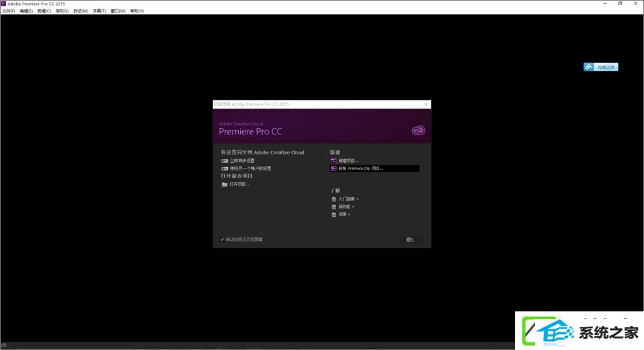This screenshot has width=644, height=350.
Task: Click 转换 Premiere Clip 项目 link
Action: [361, 168]
